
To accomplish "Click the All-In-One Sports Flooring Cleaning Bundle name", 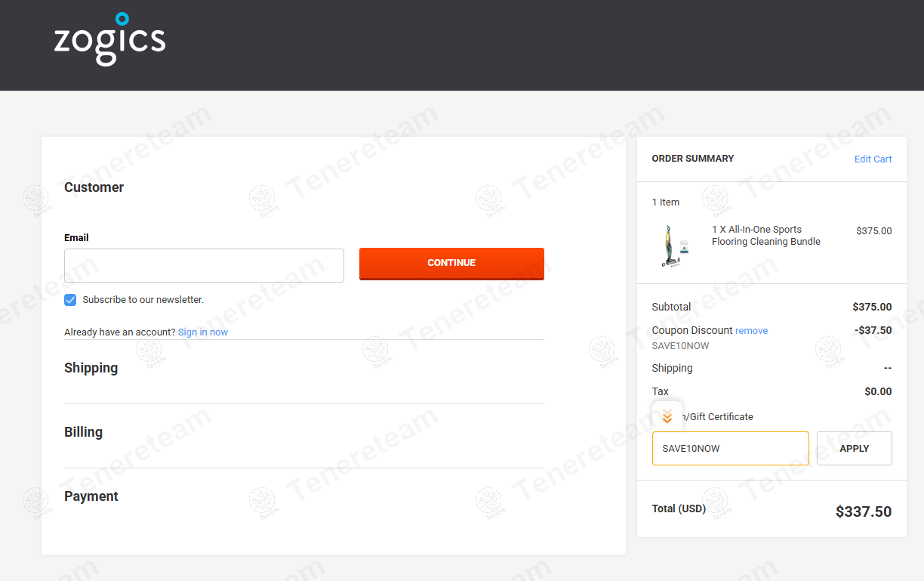I will coord(766,236).
